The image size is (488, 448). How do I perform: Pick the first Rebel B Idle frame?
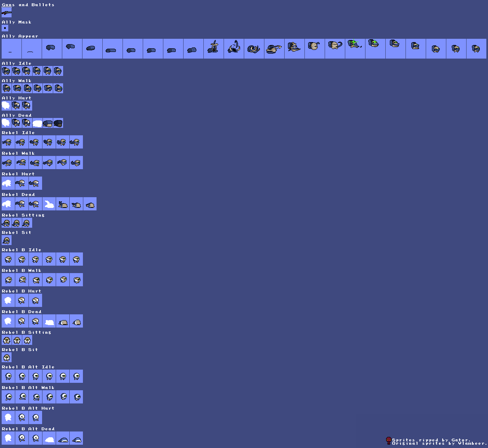tap(8, 259)
